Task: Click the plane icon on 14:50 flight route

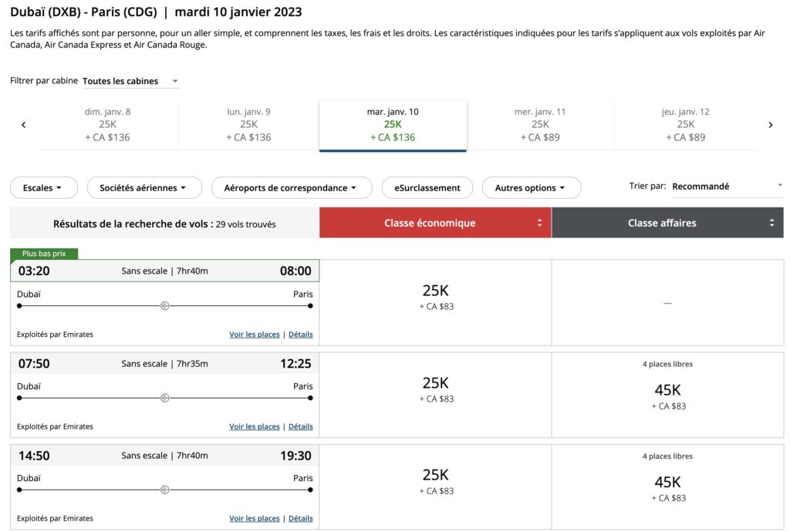Action: 164,490
